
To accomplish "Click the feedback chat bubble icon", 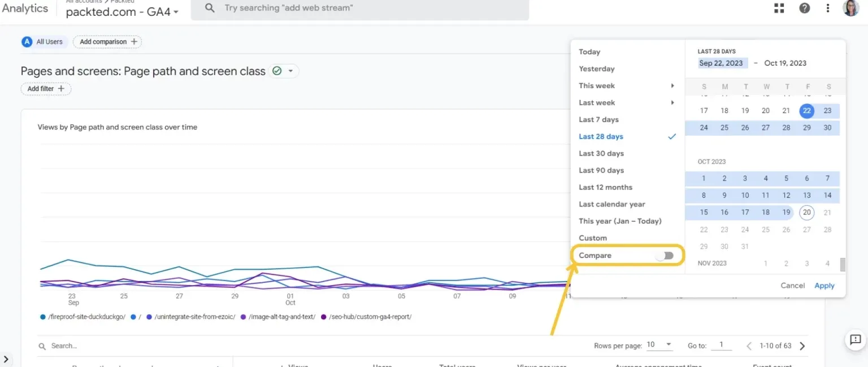I will [x=855, y=340].
